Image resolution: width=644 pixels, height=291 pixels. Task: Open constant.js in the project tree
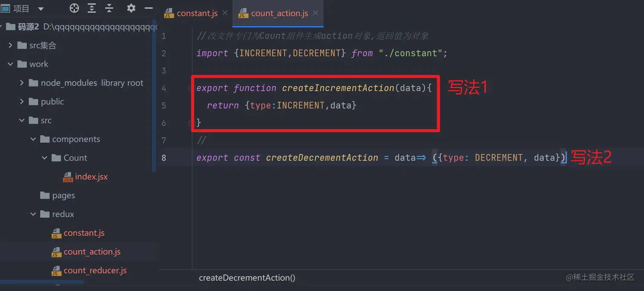(84, 233)
